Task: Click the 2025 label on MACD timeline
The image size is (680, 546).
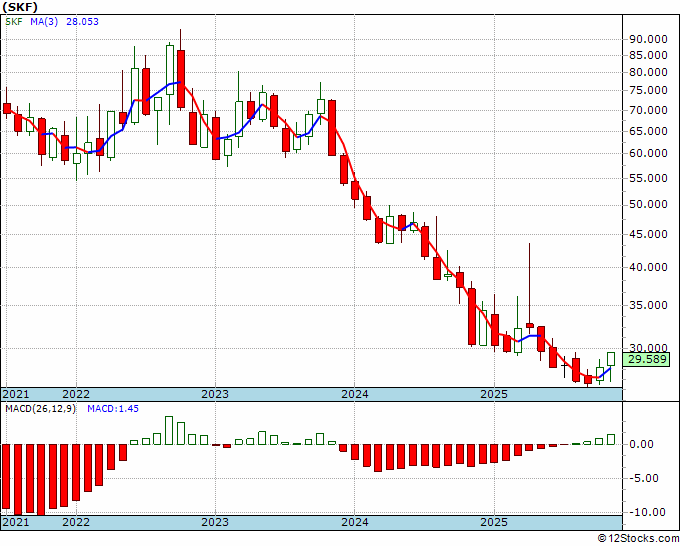Action: tap(494, 522)
